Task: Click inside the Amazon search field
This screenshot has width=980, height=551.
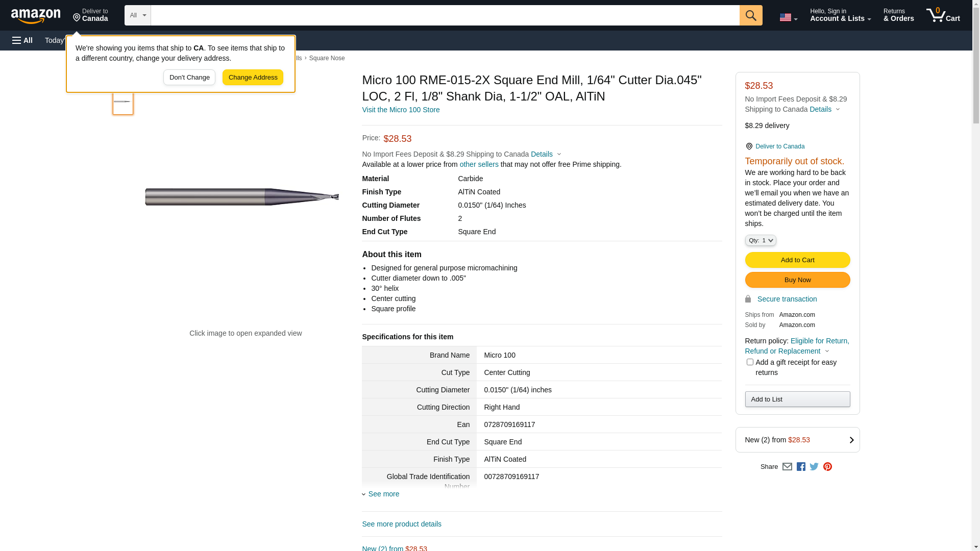Action: [x=445, y=15]
